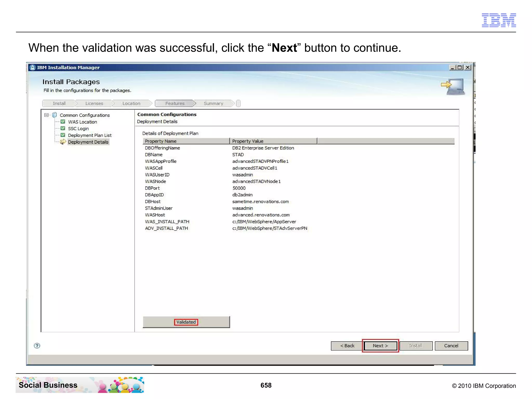Click the c:/IBM/WebSphere/STAdvServerPN value
This screenshot has width=532, height=399.
coord(270,228)
